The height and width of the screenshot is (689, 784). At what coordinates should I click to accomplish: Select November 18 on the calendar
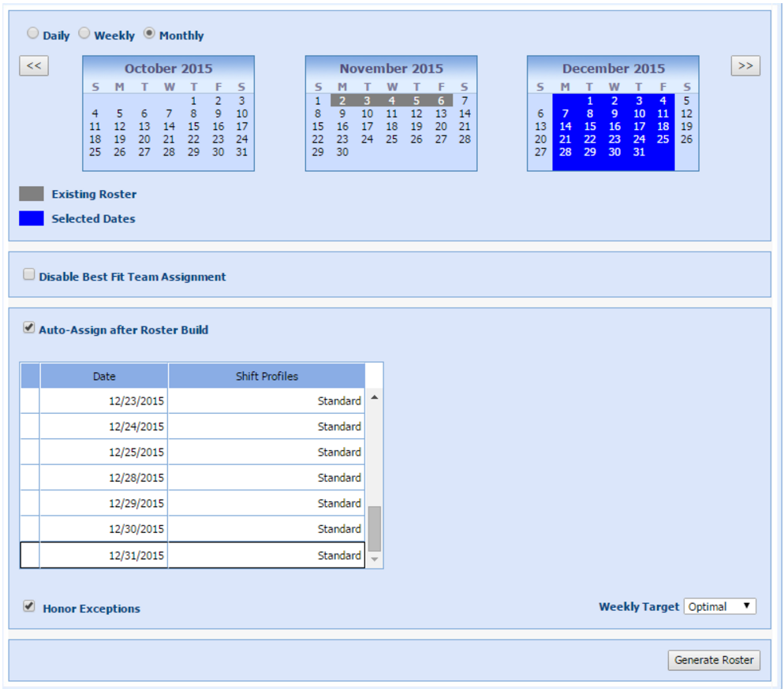pyautogui.click(x=392, y=126)
